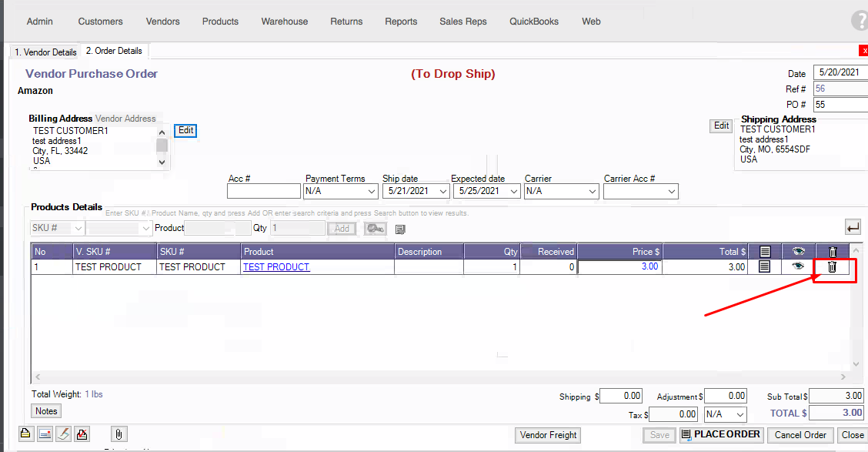Delete the TEST PRODUCT row using trash icon
868x452 pixels.
click(832, 267)
